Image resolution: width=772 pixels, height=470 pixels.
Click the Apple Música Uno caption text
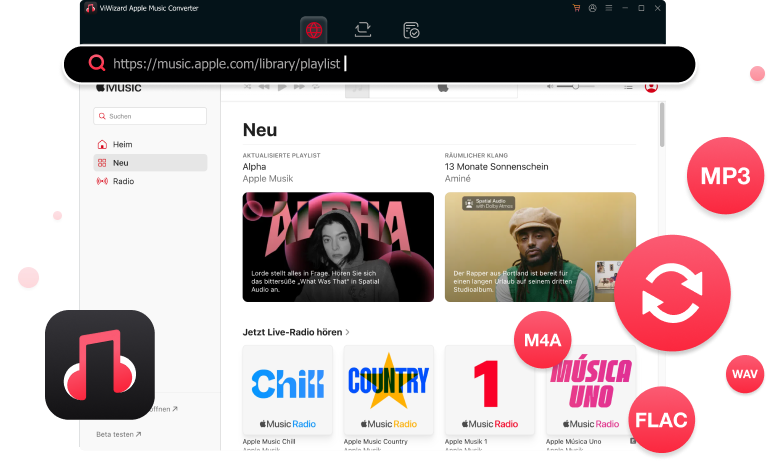coord(574,441)
